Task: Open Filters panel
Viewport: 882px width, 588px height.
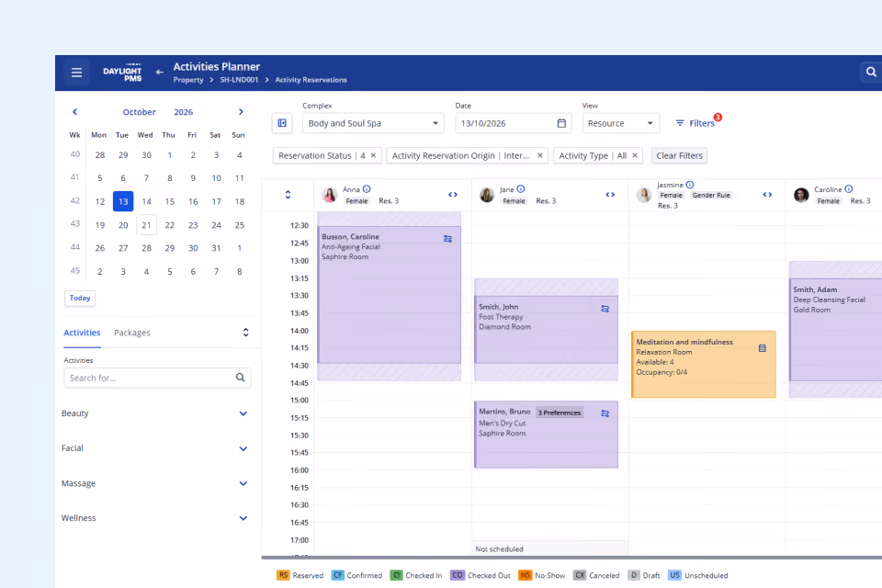Action: click(695, 123)
